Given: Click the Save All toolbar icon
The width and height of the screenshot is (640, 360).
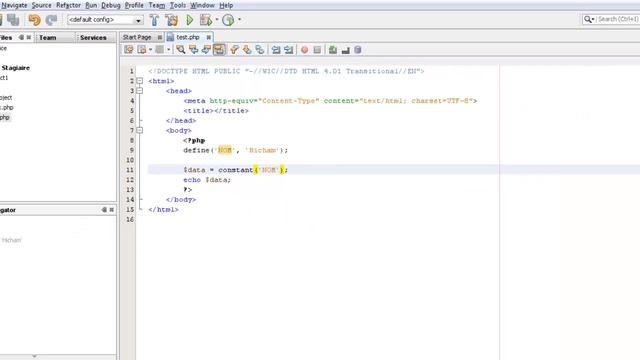Looking at the screenshot, I should 13,20.
